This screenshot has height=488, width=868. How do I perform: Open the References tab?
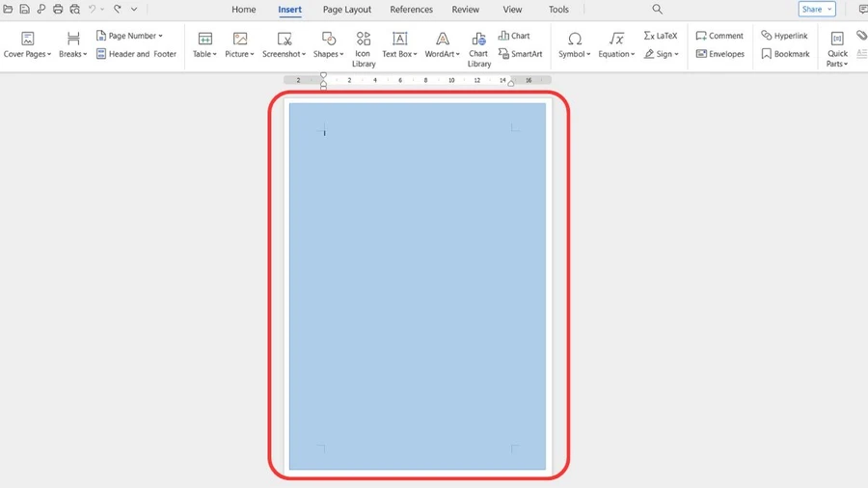(x=411, y=10)
